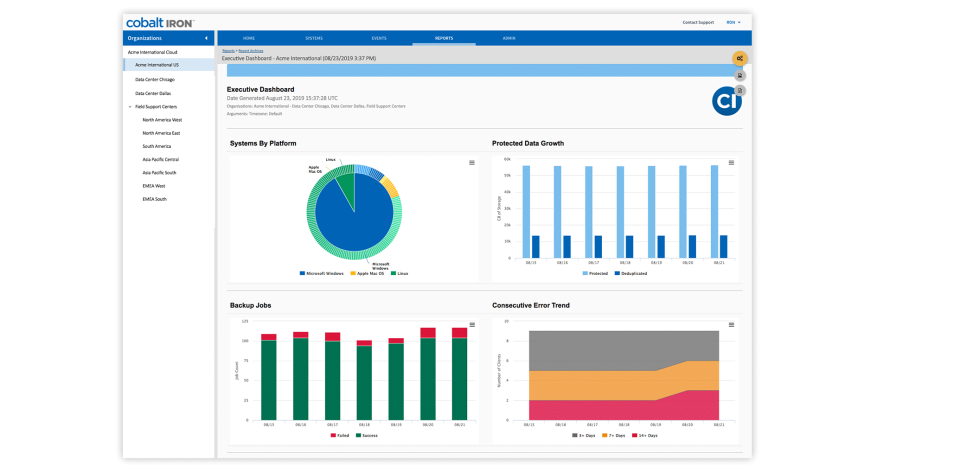Screen dimensions: 960x473
Task: Click the Report Archives breadcrumb link
Action: [252, 51]
